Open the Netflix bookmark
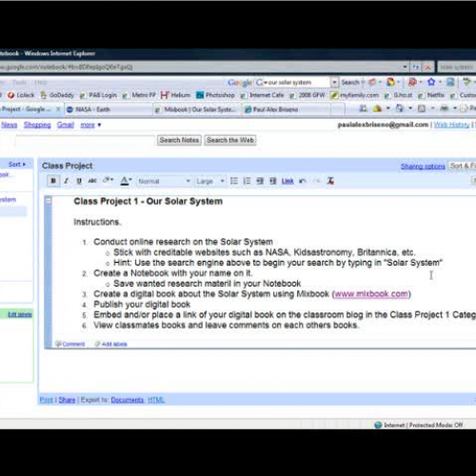Viewport: 476px width, 476px height. pos(431,95)
